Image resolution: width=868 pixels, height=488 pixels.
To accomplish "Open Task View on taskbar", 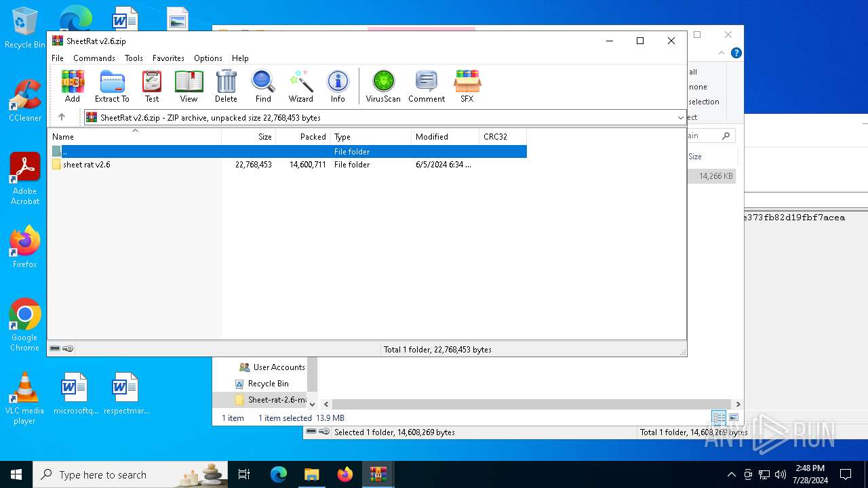I will coord(244,474).
